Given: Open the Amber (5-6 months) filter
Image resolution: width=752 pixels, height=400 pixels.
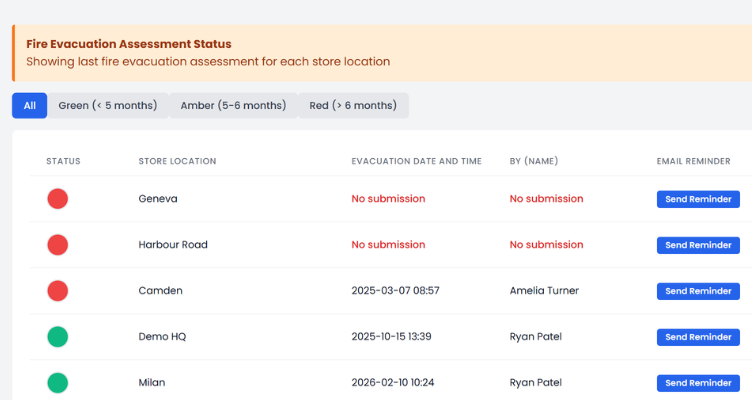Looking at the screenshot, I should point(233,105).
